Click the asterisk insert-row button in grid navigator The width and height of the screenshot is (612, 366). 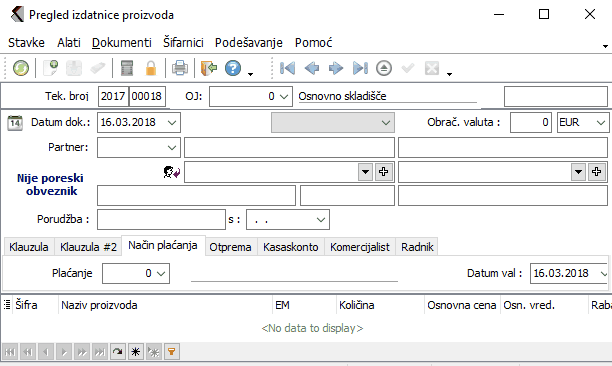coord(135,352)
